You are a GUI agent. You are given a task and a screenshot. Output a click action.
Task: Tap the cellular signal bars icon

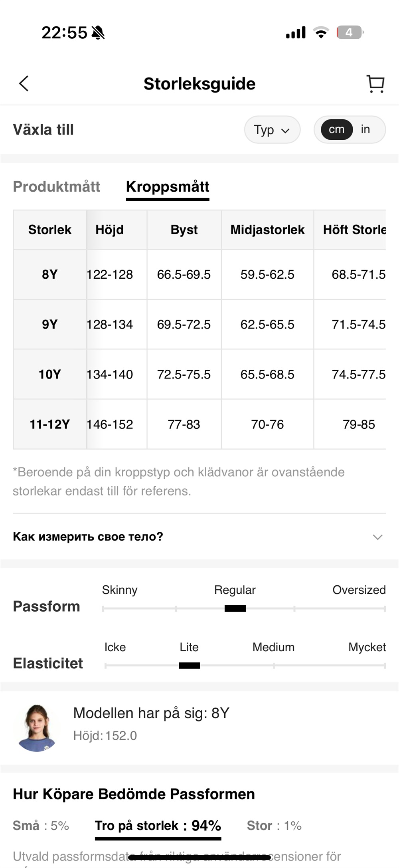(x=296, y=32)
